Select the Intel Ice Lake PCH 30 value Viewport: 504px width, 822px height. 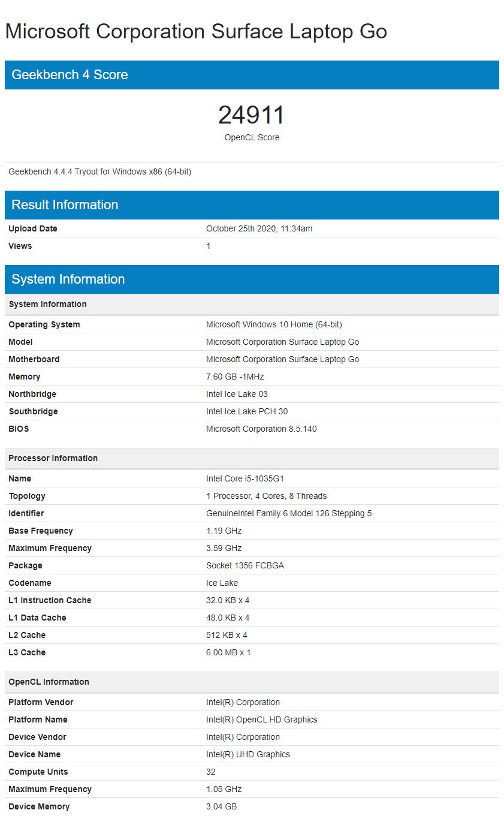(x=247, y=411)
